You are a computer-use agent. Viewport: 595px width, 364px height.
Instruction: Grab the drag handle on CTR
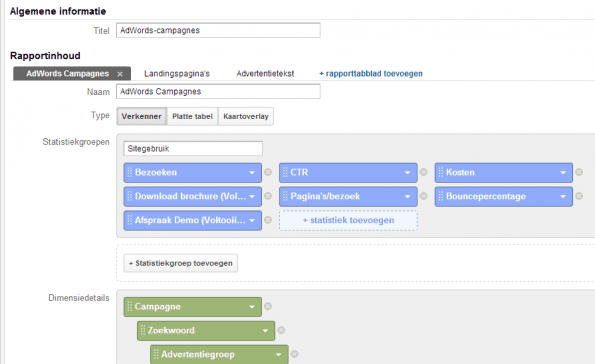285,172
